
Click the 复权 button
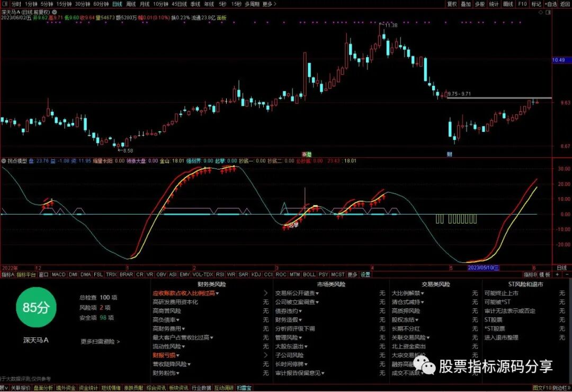(452, 4)
